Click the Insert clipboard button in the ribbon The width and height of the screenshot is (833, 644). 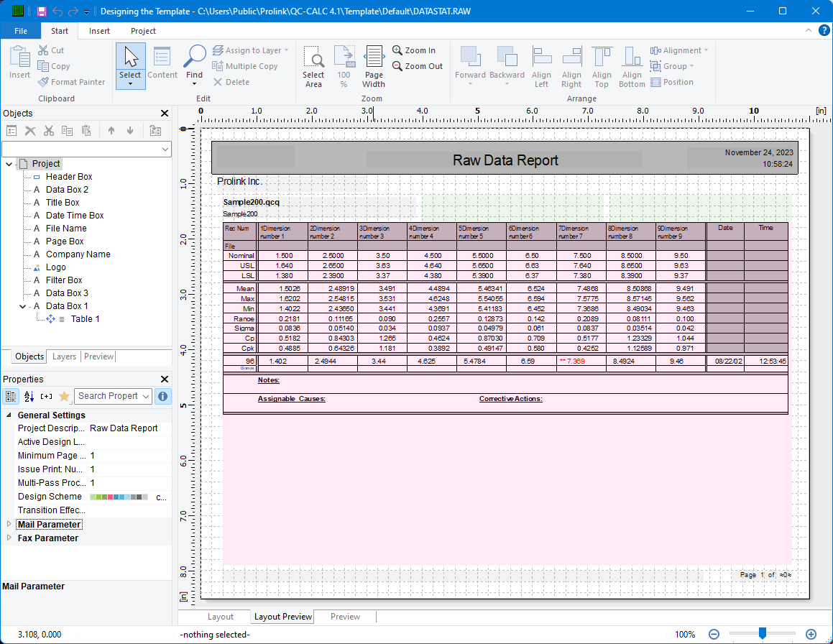(19, 62)
